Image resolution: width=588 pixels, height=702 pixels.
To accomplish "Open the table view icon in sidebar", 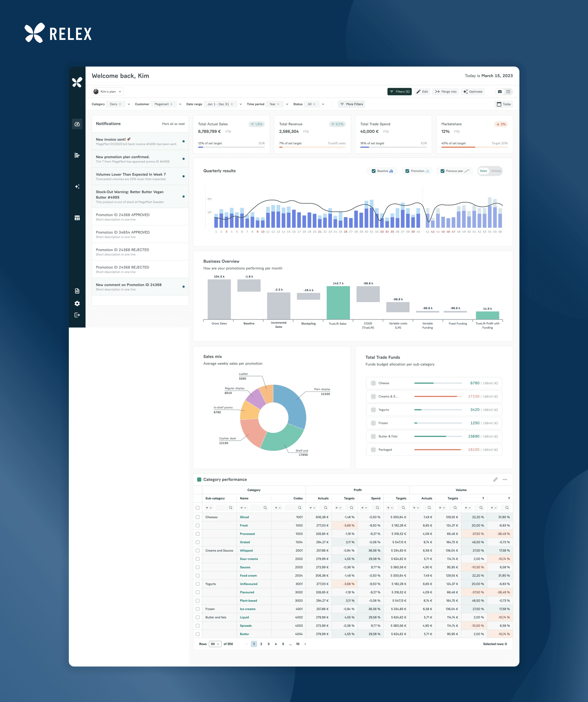I will tap(77, 218).
